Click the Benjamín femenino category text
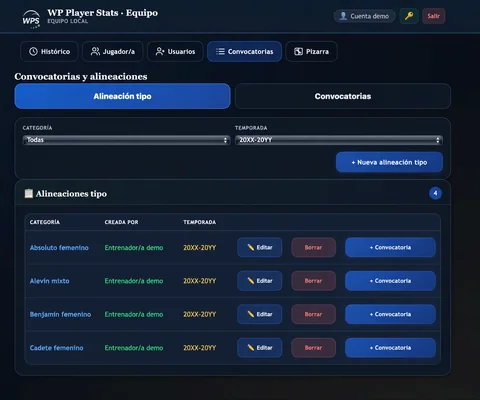This screenshot has width=480, height=400. click(x=60, y=314)
